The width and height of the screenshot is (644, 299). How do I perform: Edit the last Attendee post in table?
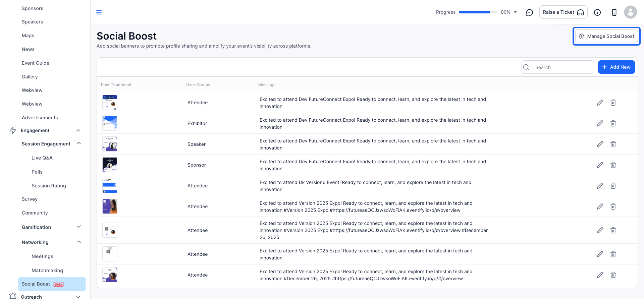point(600,275)
